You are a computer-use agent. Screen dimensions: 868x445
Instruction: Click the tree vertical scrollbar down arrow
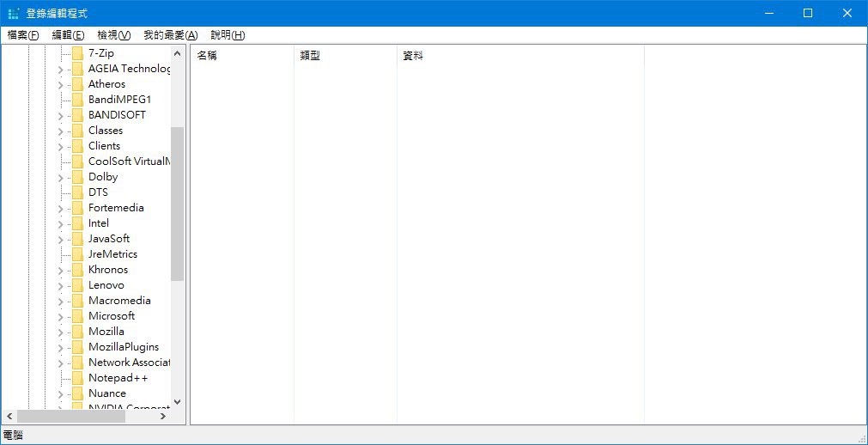pyautogui.click(x=177, y=402)
